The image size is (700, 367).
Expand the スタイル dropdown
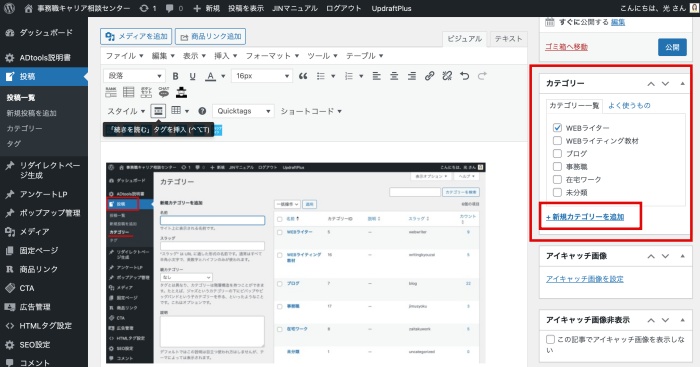click(126, 111)
